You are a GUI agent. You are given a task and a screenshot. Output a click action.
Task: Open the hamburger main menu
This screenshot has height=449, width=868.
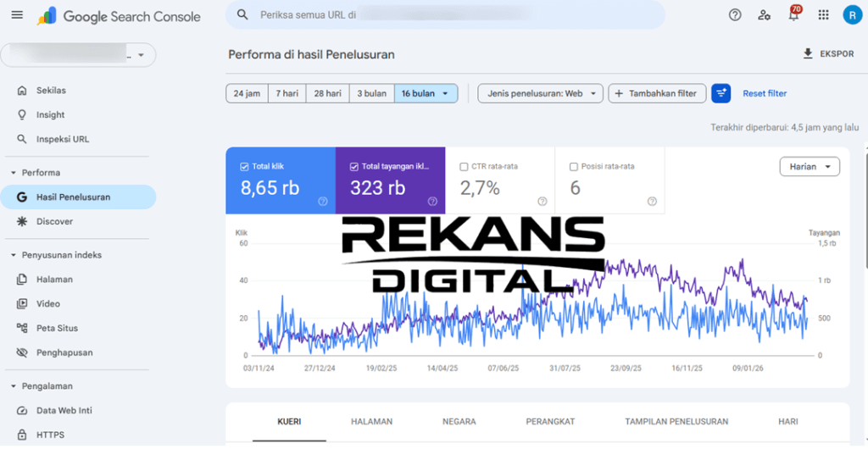click(17, 15)
